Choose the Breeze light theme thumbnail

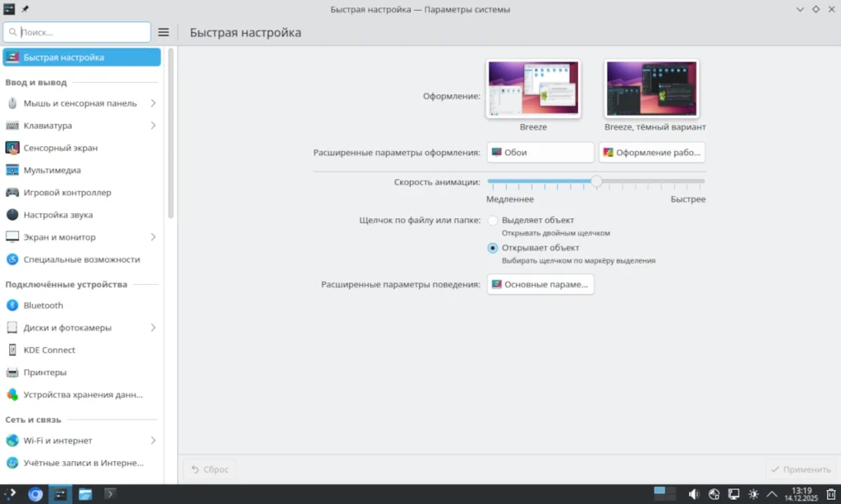(533, 89)
